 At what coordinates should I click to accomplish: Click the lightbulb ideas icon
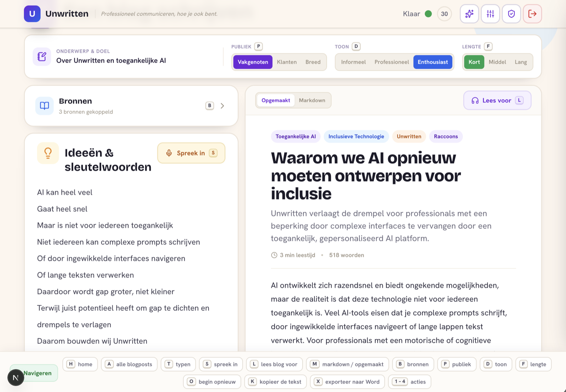48,153
